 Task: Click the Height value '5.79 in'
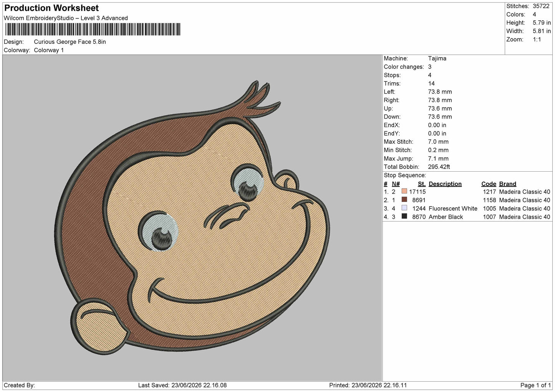542,23
